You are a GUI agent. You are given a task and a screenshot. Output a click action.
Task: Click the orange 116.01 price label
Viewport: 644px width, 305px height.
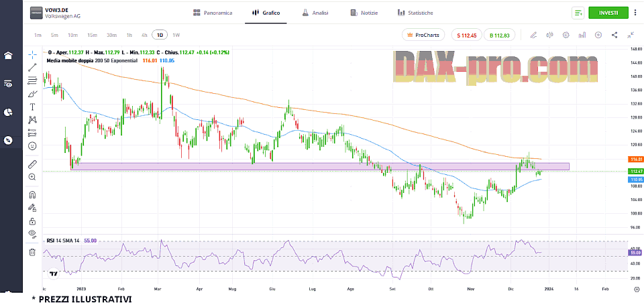(x=635, y=159)
